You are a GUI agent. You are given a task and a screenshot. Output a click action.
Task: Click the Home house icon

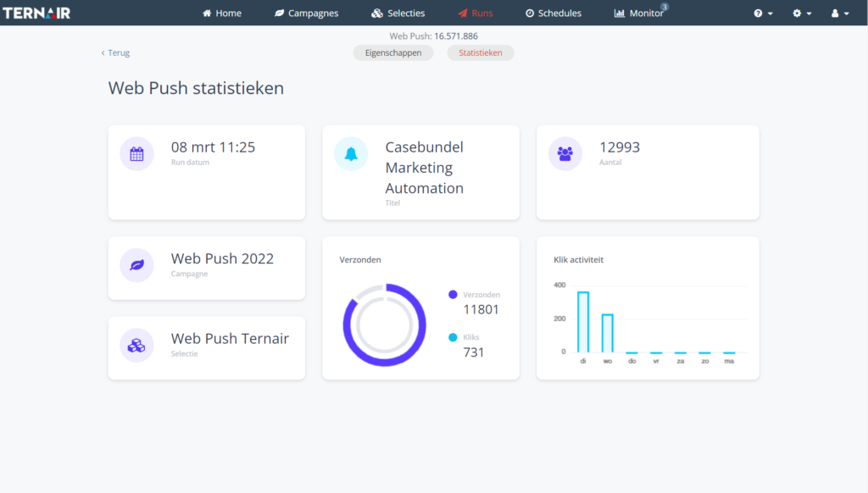pos(207,14)
